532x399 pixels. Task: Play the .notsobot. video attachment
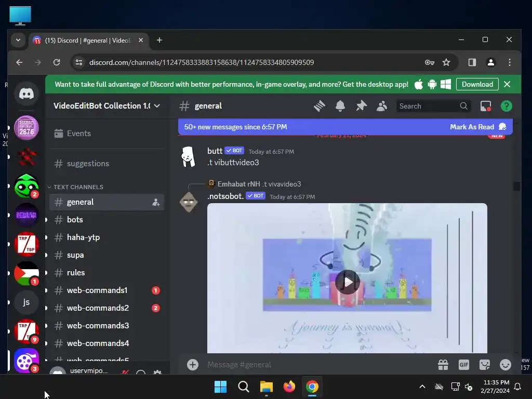click(x=348, y=282)
